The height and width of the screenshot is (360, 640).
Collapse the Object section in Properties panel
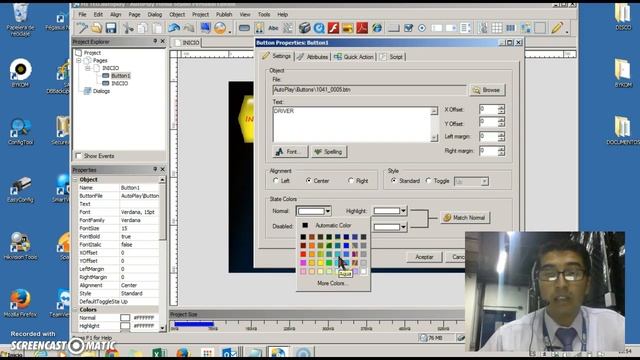click(x=75, y=180)
